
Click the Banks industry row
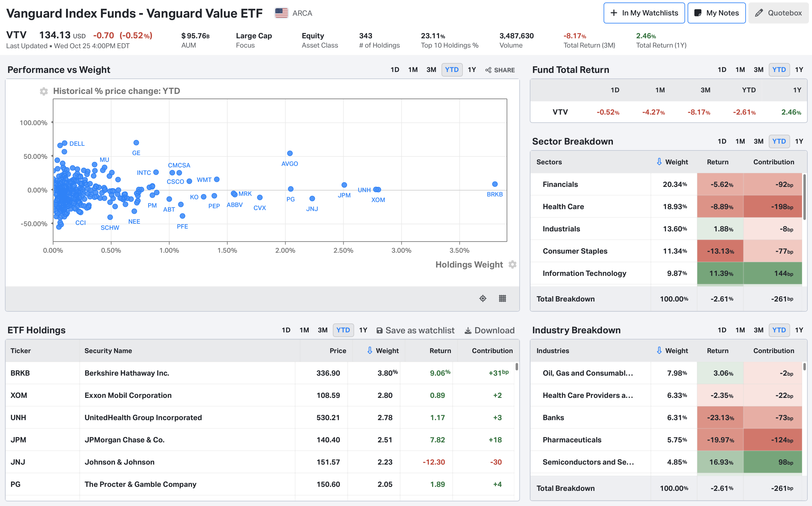[x=666, y=417]
